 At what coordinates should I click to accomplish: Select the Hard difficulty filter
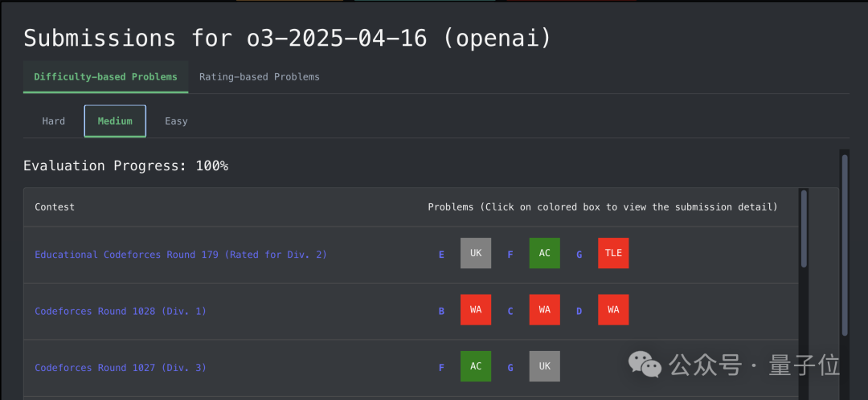54,121
